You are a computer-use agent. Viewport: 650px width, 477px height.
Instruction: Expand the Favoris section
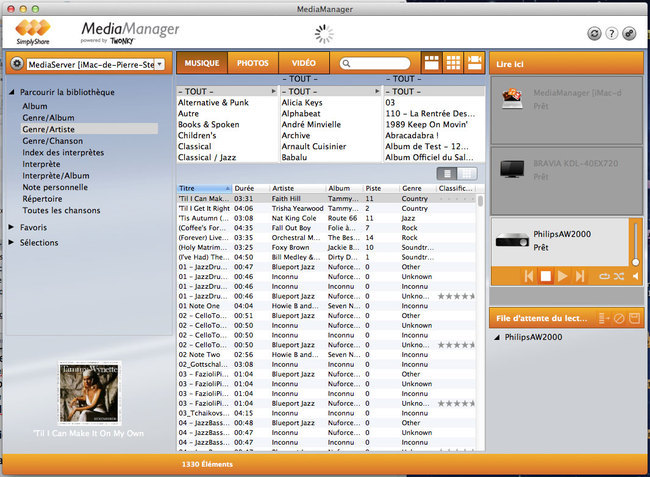12,227
